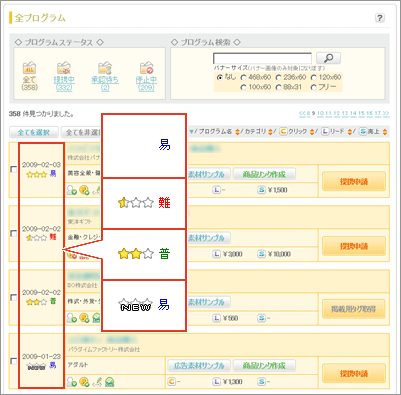Toggle sort arrows after クリック

tap(312, 132)
